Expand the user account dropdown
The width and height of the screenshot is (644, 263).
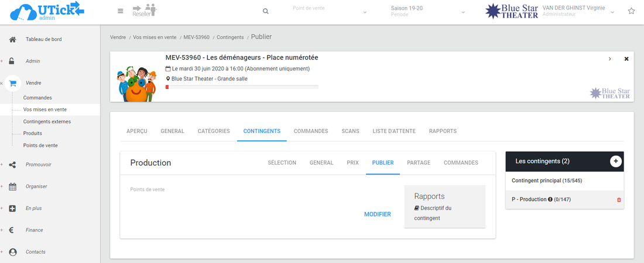pyautogui.click(x=613, y=12)
